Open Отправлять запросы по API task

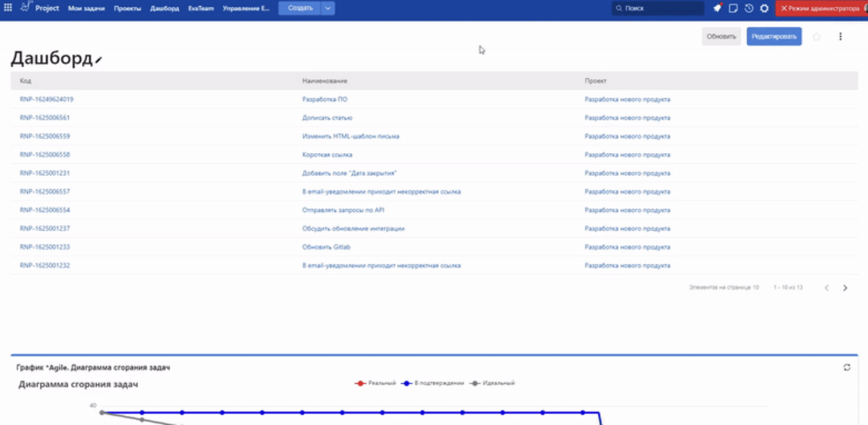coord(343,210)
